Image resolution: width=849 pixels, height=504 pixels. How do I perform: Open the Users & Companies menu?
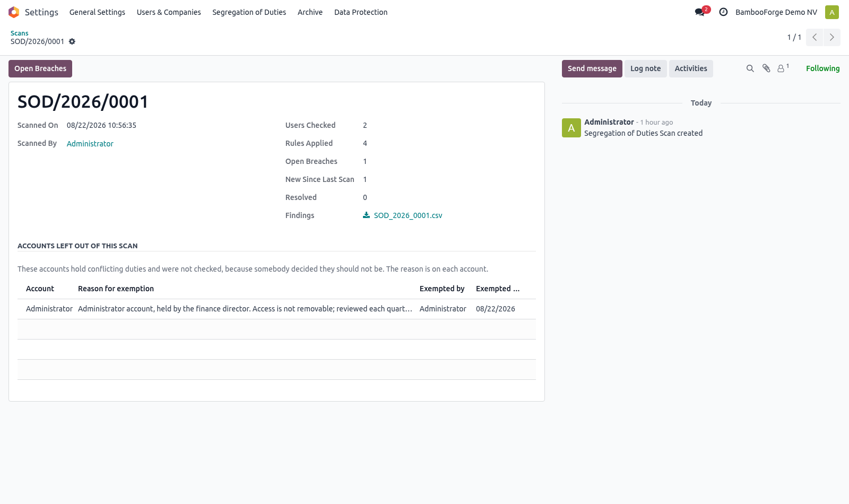pyautogui.click(x=169, y=12)
